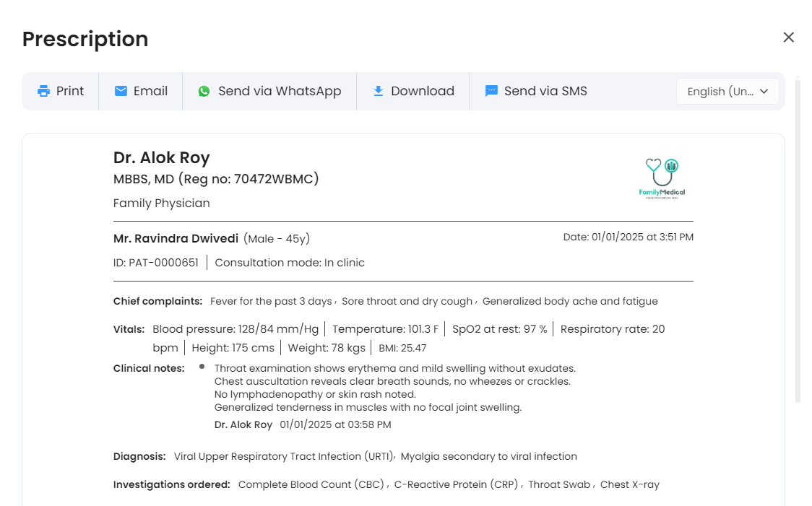This screenshot has height=506, width=812.
Task: Open the English language dropdown
Action: pyautogui.click(x=720, y=92)
